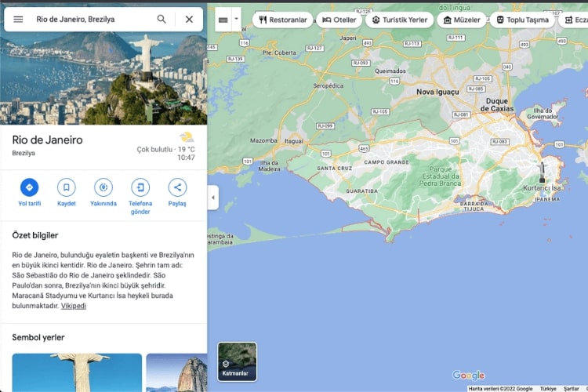Open the Christ statue landmark thumbnail
588x392 pixels.
click(x=77, y=372)
